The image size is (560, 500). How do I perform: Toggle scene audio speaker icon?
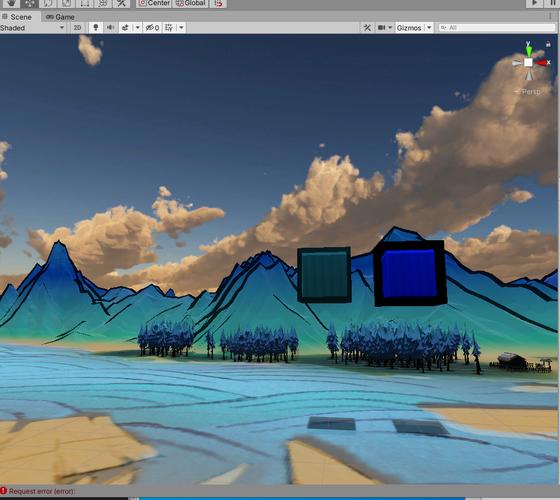pyautogui.click(x=110, y=28)
